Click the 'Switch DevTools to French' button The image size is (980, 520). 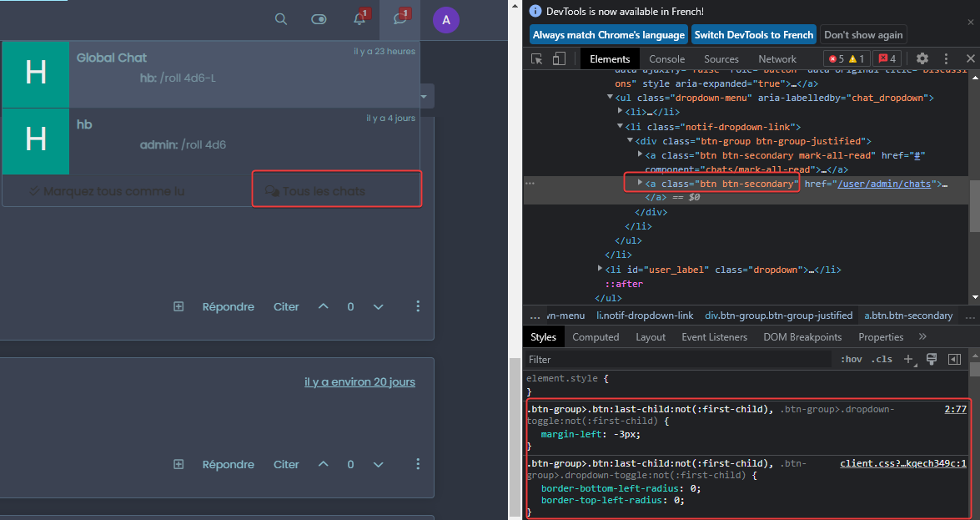coord(753,35)
